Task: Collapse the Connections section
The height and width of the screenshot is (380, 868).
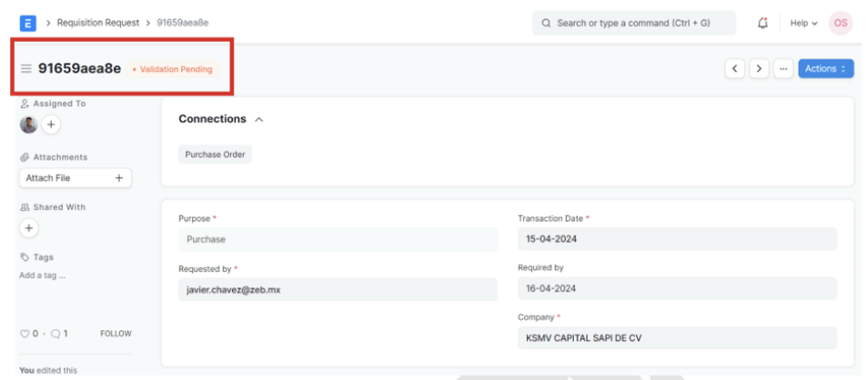Action: point(259,119)
